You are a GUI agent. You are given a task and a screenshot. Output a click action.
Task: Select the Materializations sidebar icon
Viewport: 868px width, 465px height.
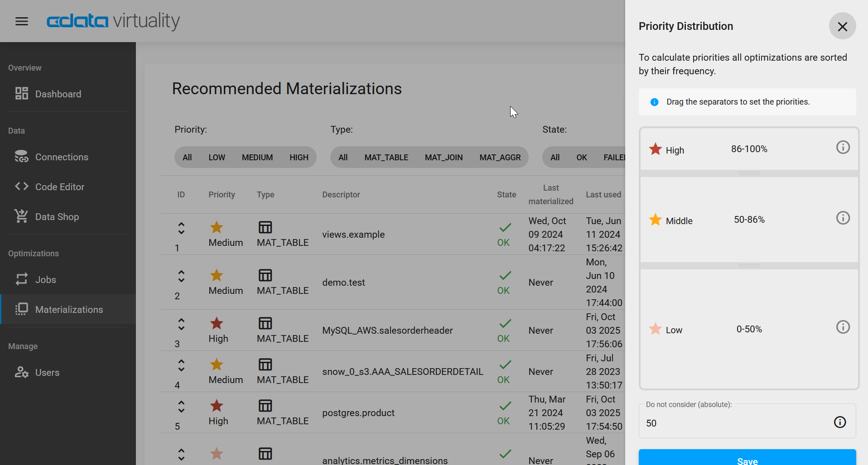(x=21, y=309)
